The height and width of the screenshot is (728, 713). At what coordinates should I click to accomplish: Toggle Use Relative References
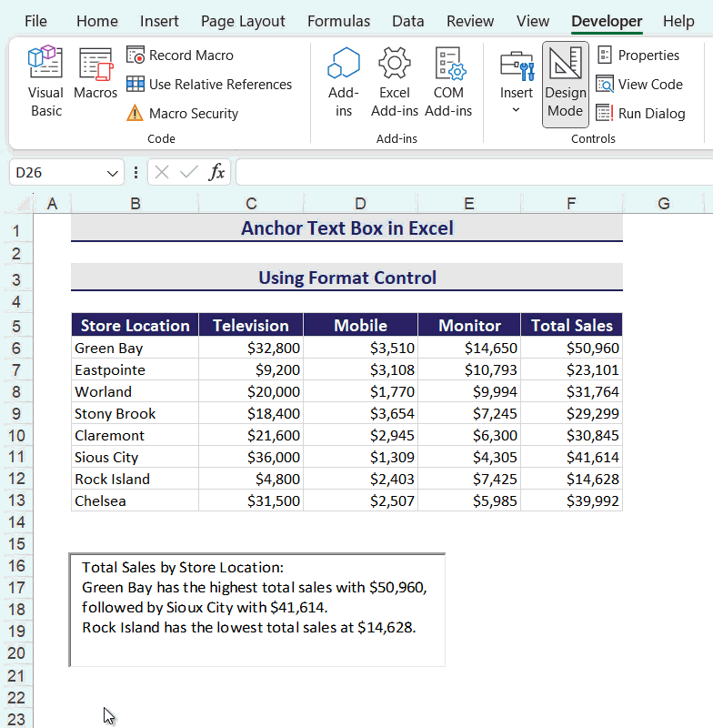click(x=209, y=85)
